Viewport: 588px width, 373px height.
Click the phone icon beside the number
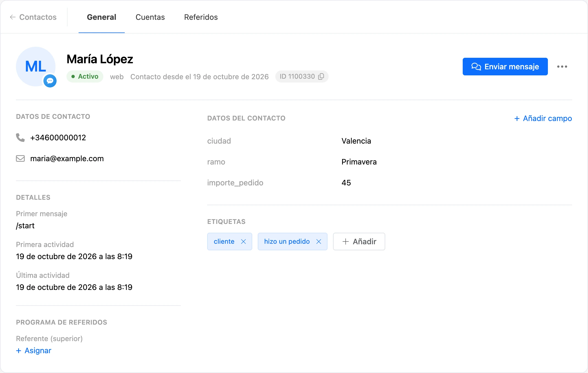(20, 137)
